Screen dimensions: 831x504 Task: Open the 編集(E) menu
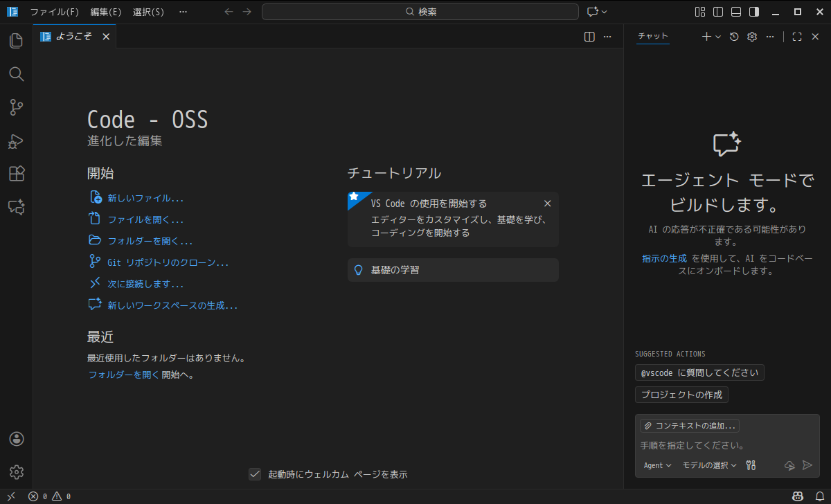[106, 12]
